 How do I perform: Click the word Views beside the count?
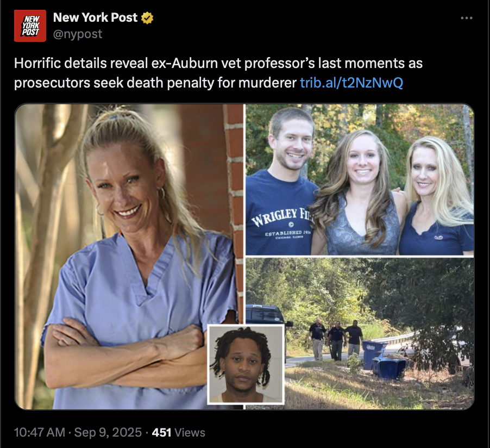click(x=190, y=432)
